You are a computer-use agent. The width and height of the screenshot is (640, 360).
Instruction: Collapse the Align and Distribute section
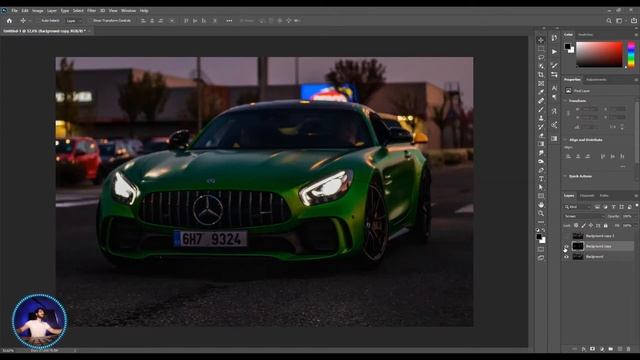tap(566, 140)
